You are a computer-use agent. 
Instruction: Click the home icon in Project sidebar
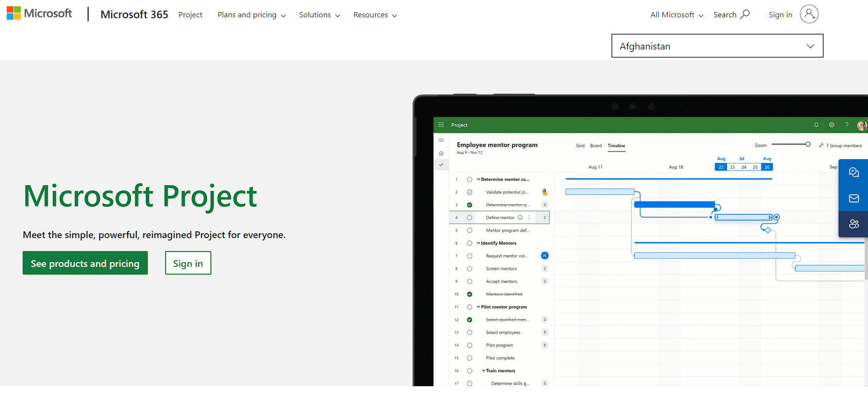[x=441, y=153]
